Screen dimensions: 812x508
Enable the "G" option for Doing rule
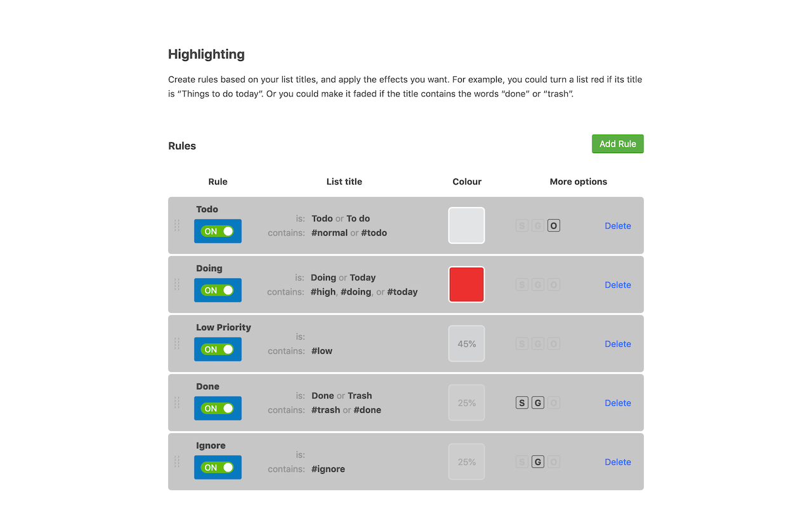pos(537,284)
